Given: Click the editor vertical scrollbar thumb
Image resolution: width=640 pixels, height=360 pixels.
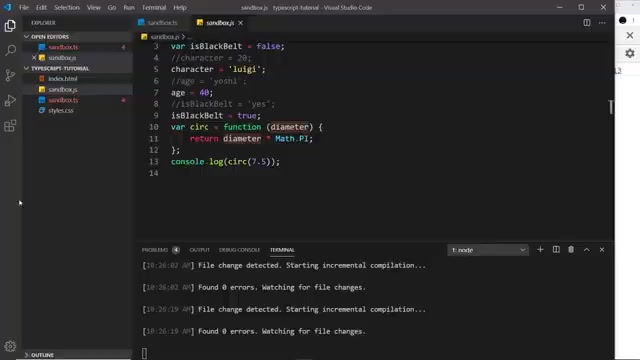Looking at the screenshot, I should click(x=611, y=107).
